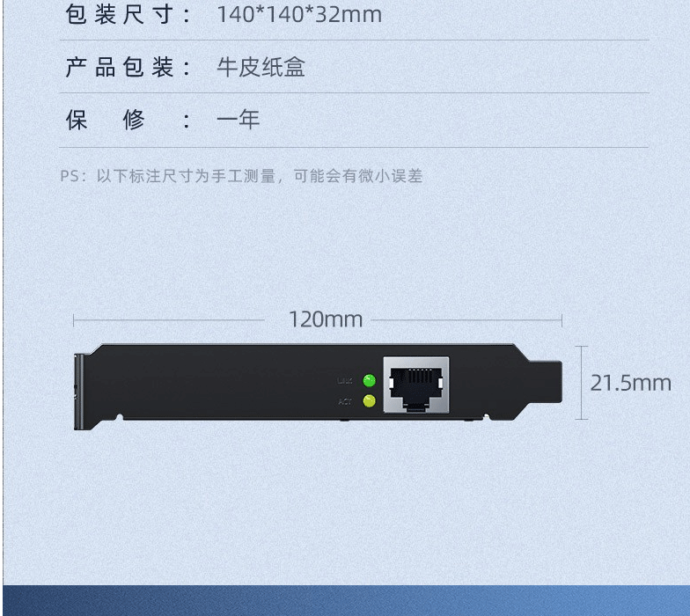The image size is (690, 616).
Task: Click the PS hand-measurement note text
Action: (241, 176)
